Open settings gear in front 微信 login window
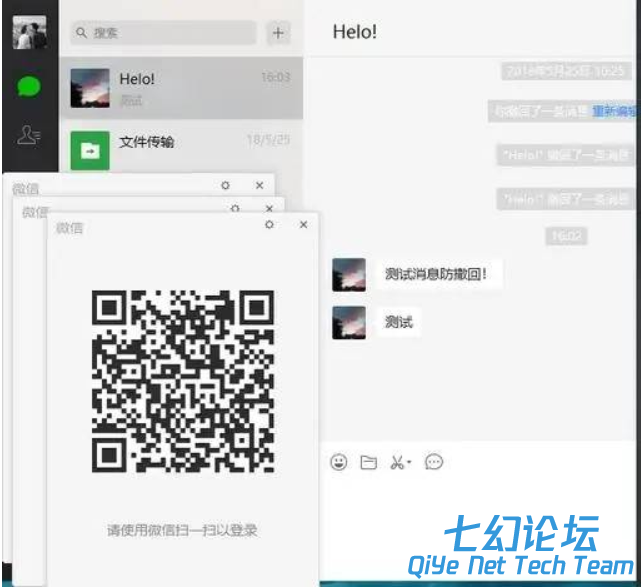The image size is (641, 587). point(269,224)
